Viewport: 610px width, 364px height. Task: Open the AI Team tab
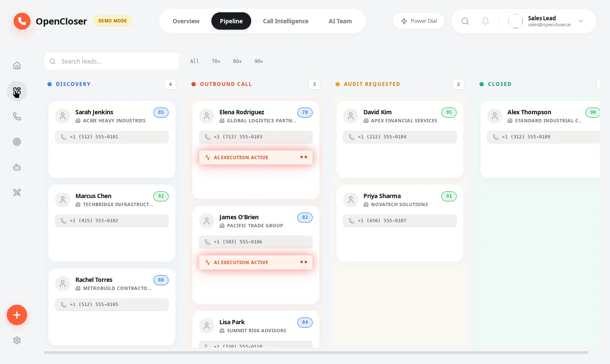(x=340, y=21)
